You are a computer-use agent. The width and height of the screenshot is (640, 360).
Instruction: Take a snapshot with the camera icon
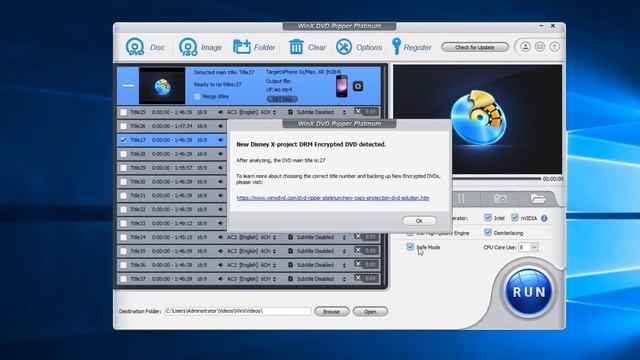pyautogui.click(x=500, y=199)
